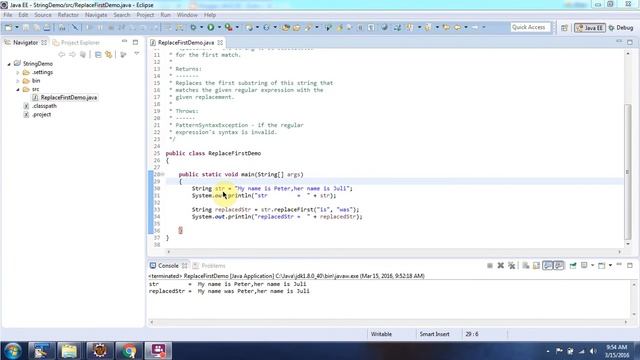The image size is (640, 360).
Task: Switch to the Java EE perspective
Action: (590, 28)
